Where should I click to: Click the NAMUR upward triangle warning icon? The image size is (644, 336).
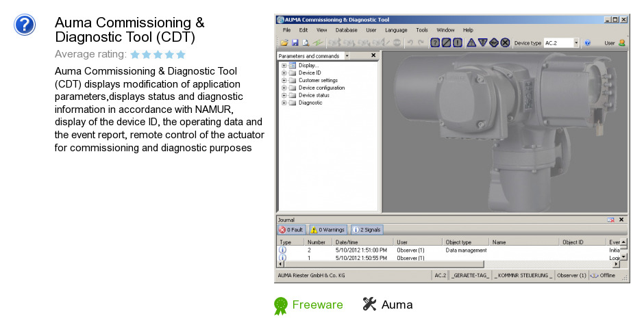471,42
